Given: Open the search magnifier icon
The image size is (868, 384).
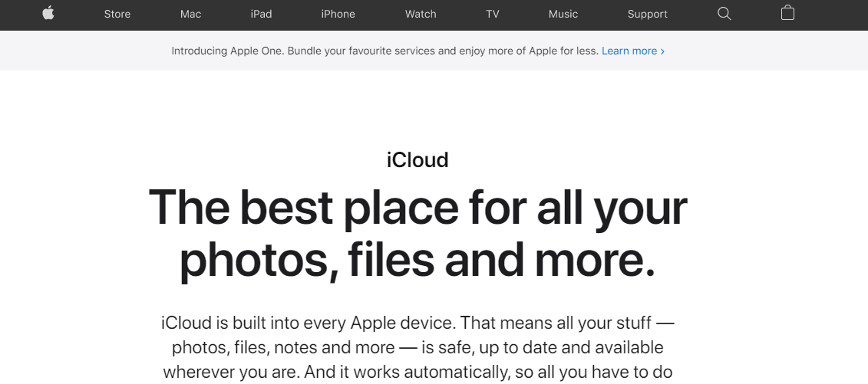Looking at the screenshot, I should click(724, 14).
